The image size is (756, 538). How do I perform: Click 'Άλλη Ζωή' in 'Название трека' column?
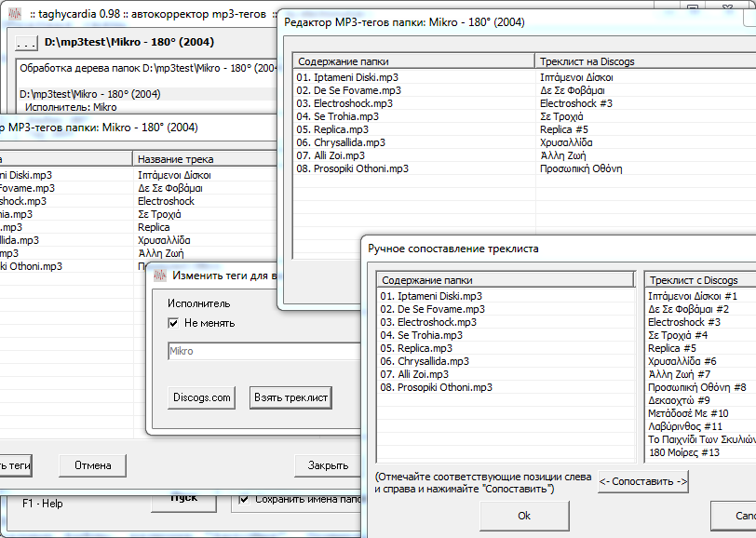pyautogui.click(x=161, y=253)
